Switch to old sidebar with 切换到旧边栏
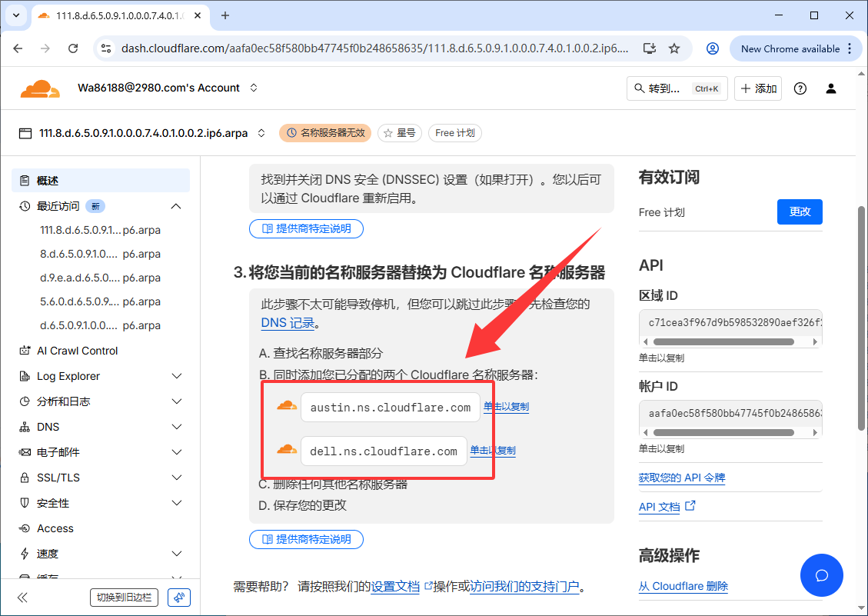 tap(125, 598)
